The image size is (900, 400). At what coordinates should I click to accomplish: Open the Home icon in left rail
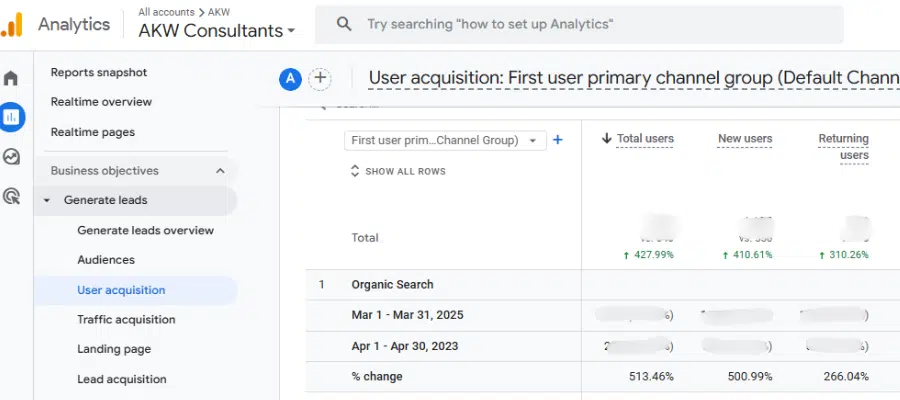(12, 78)
